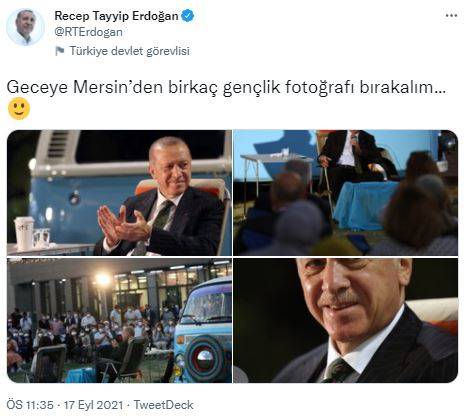The image size is (464, 418).
Task: Click the Türkiye devlet görevlisi label
Action: tap(130, 51)
